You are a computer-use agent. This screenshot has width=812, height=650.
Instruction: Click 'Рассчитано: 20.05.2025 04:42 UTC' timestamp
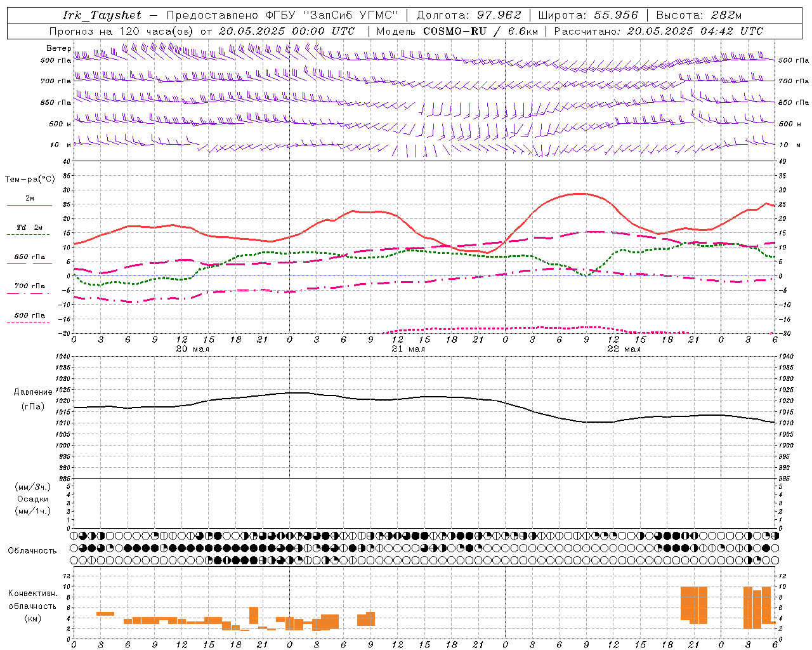[x=658, y=31]
